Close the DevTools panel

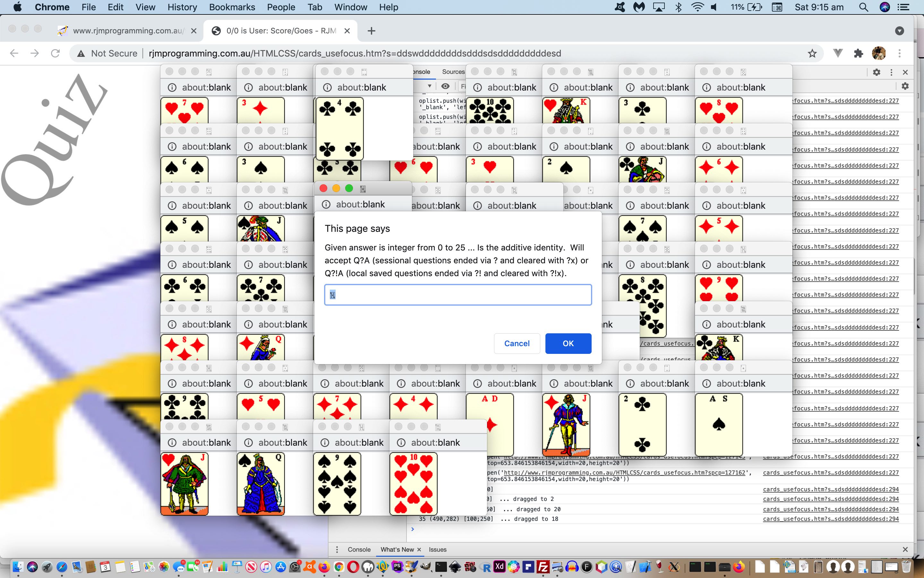[x=905, y=72]
